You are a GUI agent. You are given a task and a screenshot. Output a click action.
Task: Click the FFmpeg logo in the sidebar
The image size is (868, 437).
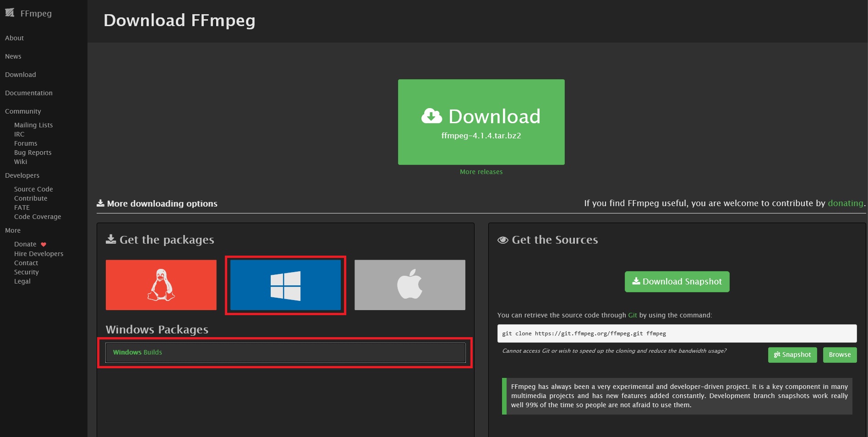point(10,13)
